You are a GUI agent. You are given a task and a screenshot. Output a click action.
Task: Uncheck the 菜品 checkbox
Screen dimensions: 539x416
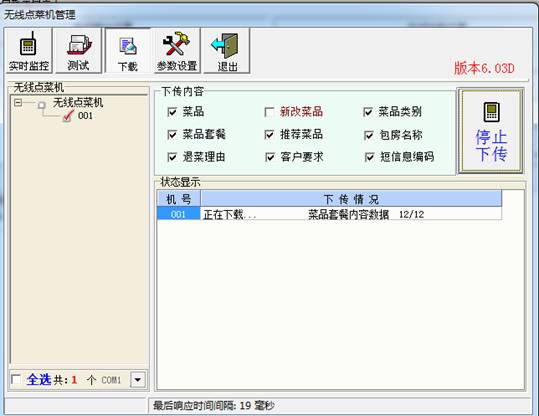172,112
